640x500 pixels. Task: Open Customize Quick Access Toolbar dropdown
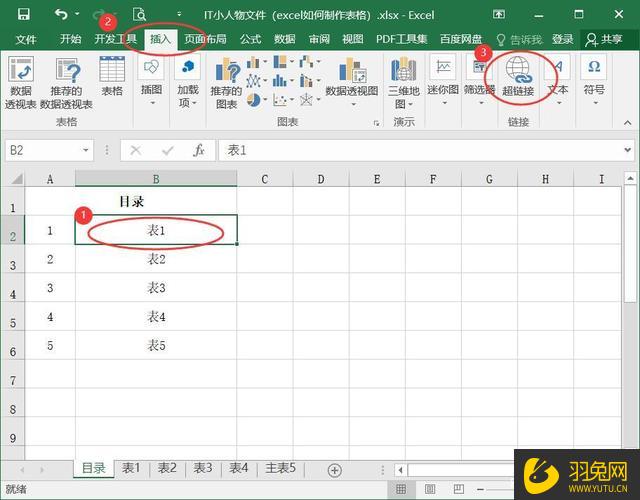tap(179, 15)
